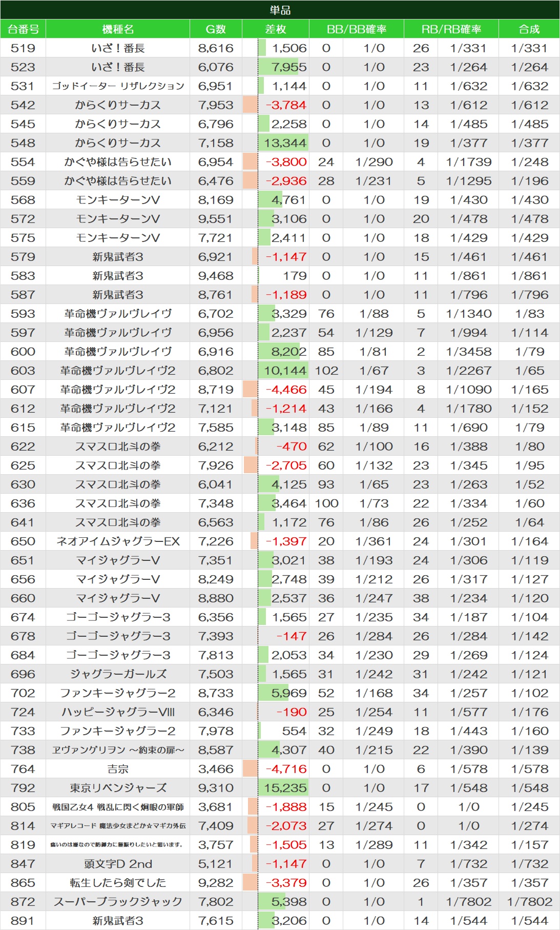The image size is (560, 930).
Task: Click the 13,344 difference value
Action: pos(285,143)
